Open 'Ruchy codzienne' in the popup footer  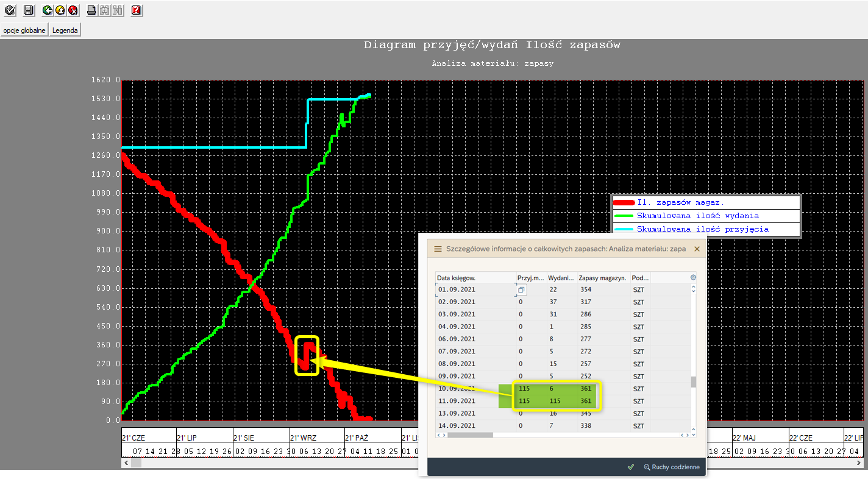pos(671,467)
